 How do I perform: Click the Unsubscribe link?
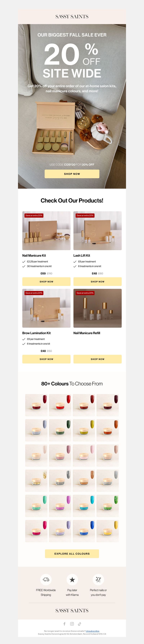tap(92, 631)
